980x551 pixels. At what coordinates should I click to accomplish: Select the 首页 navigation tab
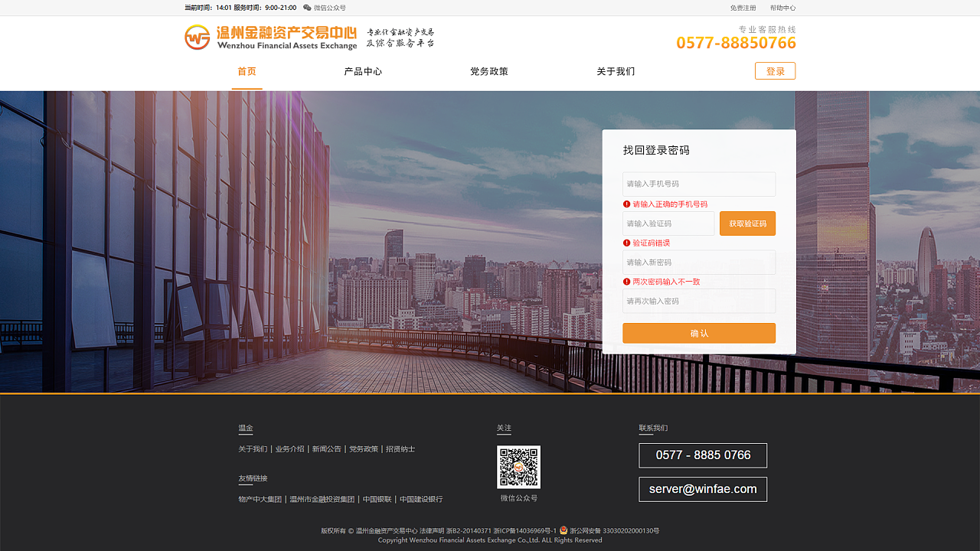(247, 71)
